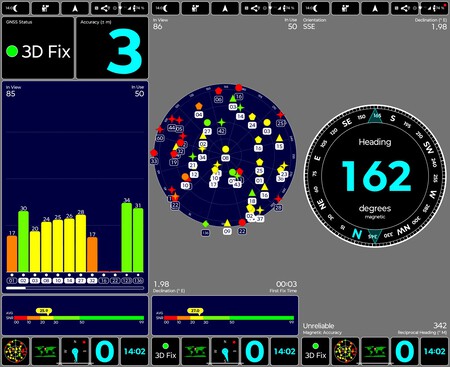Select the green signal bar with value 34
Viewport: 450px width, 367px height.
127,237
